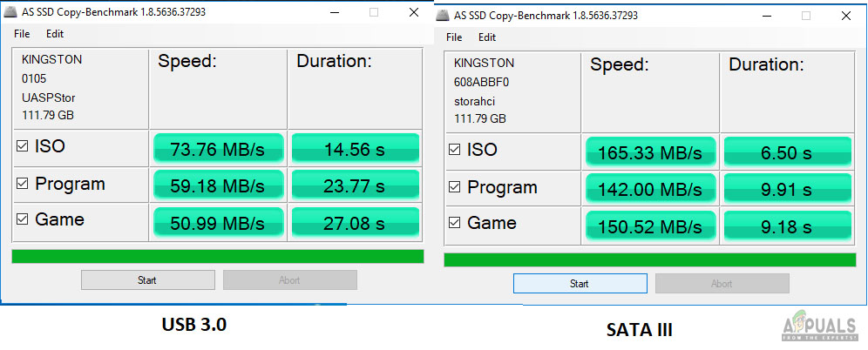This screenshot has width=868, height=350.
Task: Uncheck the ISO test in the USB 3.0 window
Action: pyautogui.click(x=22, y=147)
